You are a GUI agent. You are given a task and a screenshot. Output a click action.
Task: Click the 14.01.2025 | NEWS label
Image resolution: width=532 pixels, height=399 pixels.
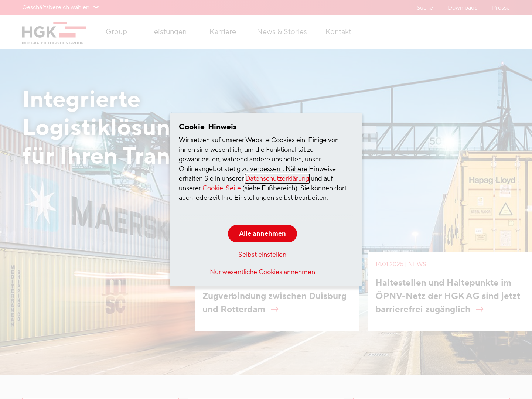[x=400, y=264]
